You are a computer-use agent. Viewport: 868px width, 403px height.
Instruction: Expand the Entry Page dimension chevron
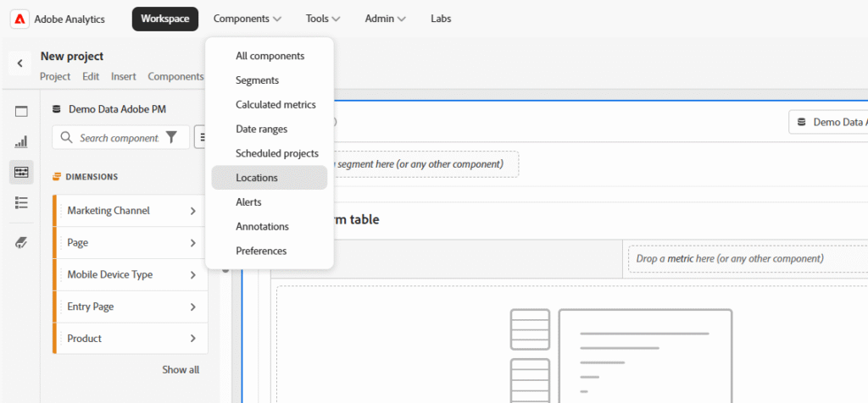[x=193, y=306]
